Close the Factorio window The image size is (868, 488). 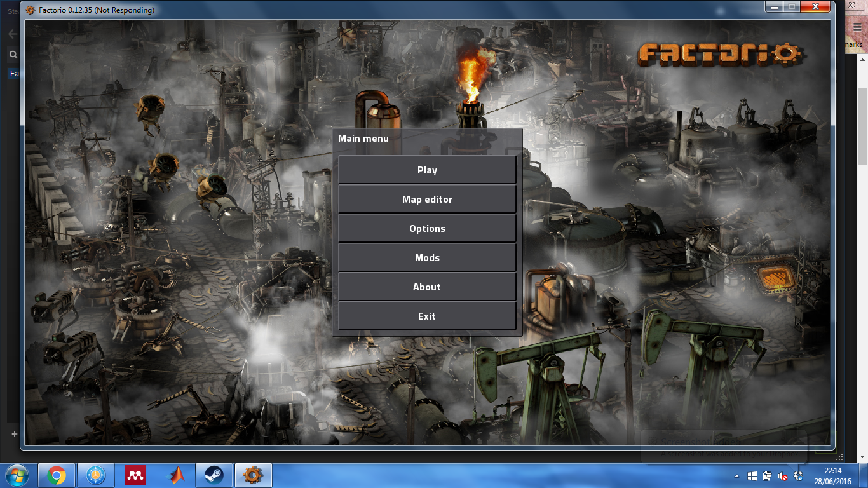(815, 7)
